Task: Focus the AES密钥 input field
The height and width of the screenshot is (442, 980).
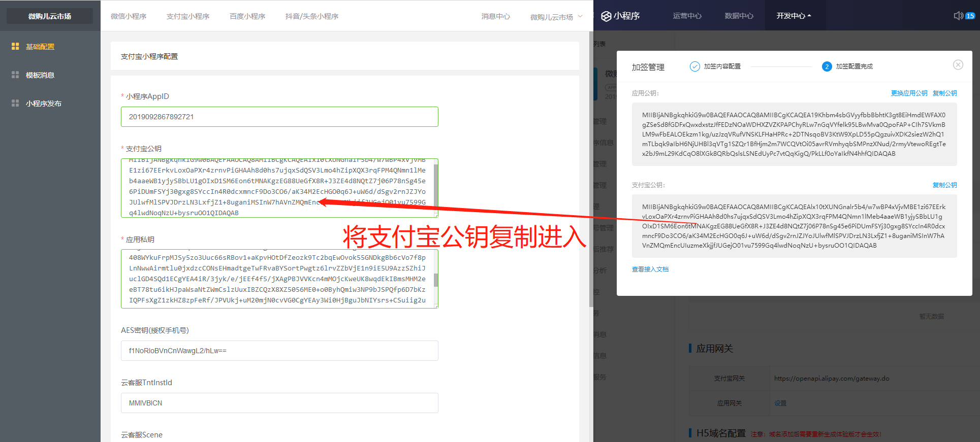Action: (x=279, y=351)
